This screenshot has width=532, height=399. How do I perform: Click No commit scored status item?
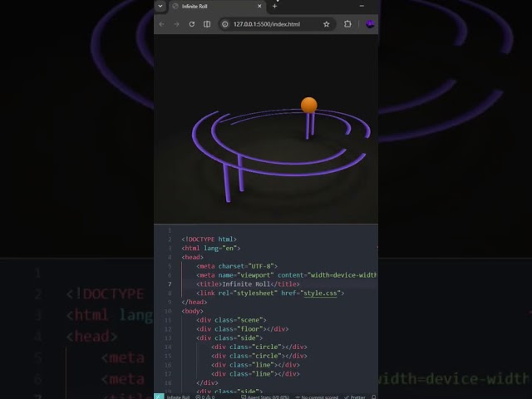[317, 397]
